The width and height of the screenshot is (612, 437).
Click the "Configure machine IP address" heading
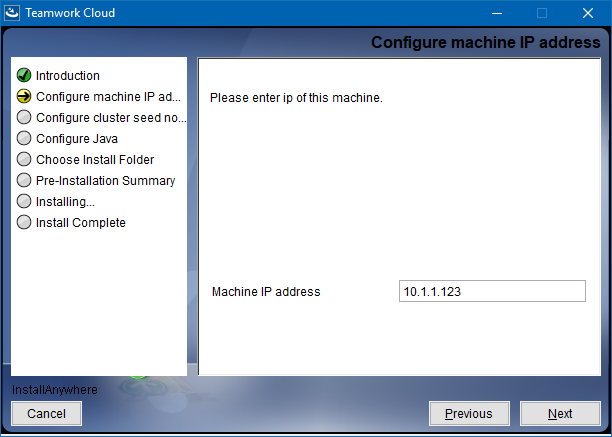pyautogui.click(x=486, y=43)
